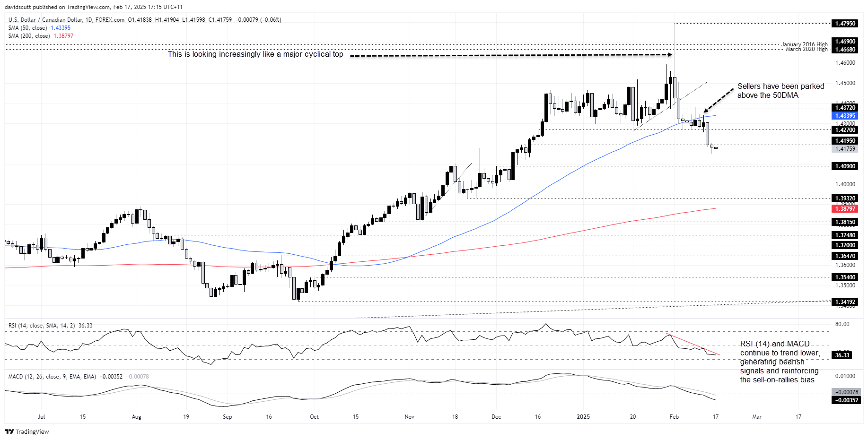Click the 1.38150 price label
Image resolution: width=868 pixels, height=440 pixels.
pyautogui.click(x=845, y=222)
